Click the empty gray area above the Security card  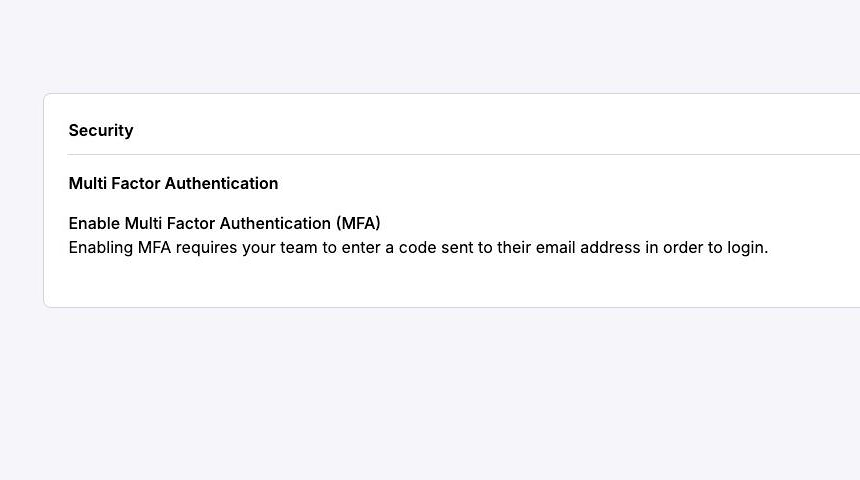point(430,45)
